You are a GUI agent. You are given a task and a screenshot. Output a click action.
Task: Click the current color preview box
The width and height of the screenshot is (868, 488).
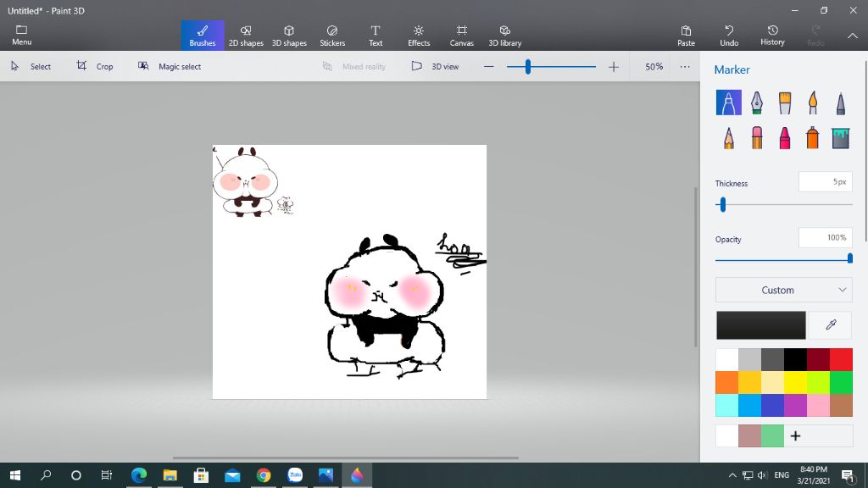coord(760,324)
